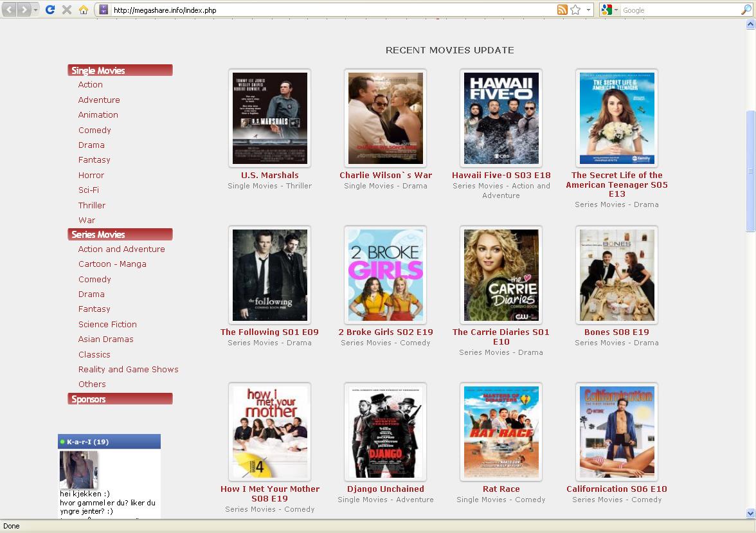756x533 pixels.
Task: Open the U.S. Marshals title link
Action: pos(270,175)
